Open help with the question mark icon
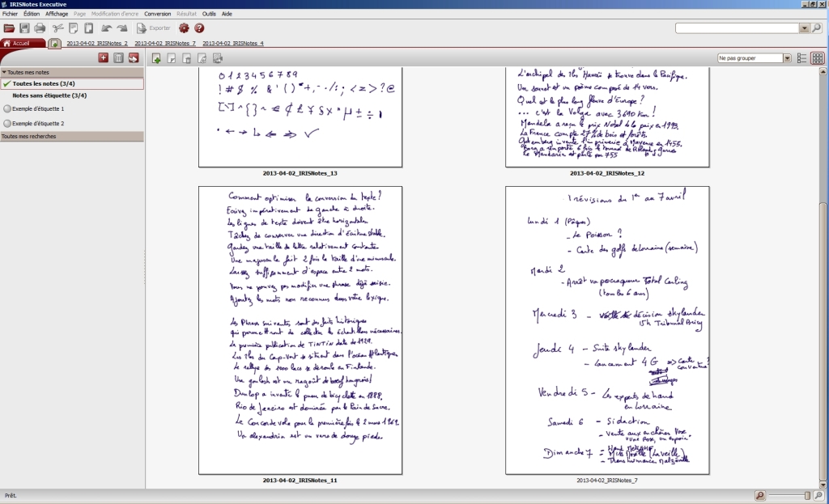This screenshot has height=504, width=829. click(199, 28)
